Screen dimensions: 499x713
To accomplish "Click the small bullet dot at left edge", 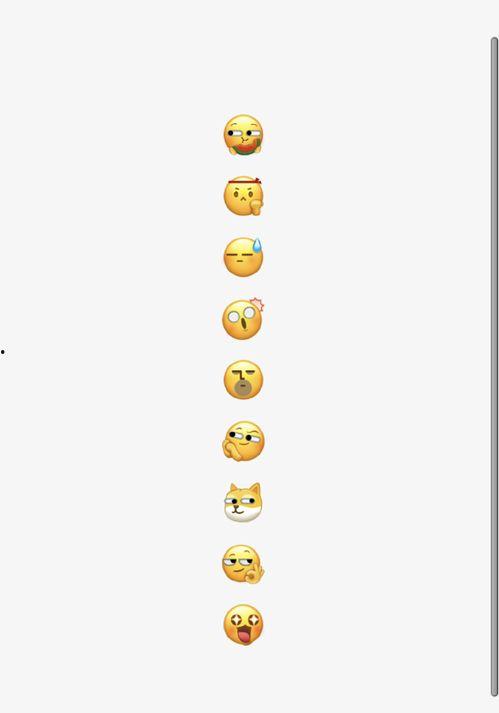I will [x=3, y=352].
